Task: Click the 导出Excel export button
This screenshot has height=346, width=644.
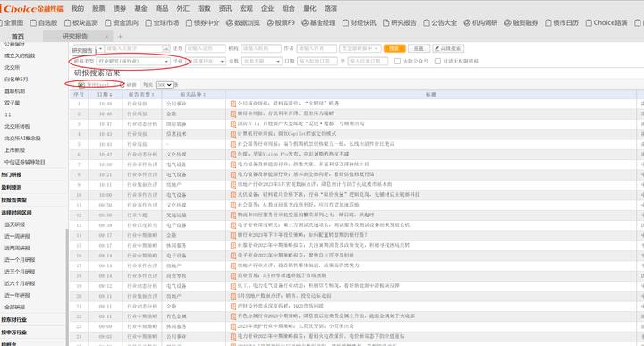Action: point(94,85)
